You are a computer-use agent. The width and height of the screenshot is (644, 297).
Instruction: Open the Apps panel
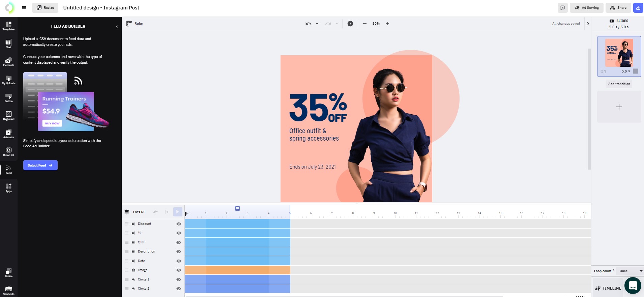(x=9, y=188)
